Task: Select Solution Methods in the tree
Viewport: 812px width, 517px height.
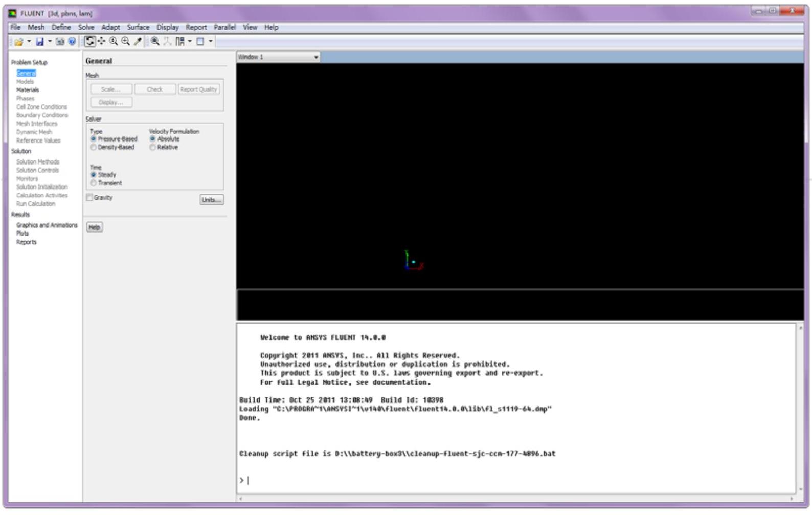Action: coord(38,162)
